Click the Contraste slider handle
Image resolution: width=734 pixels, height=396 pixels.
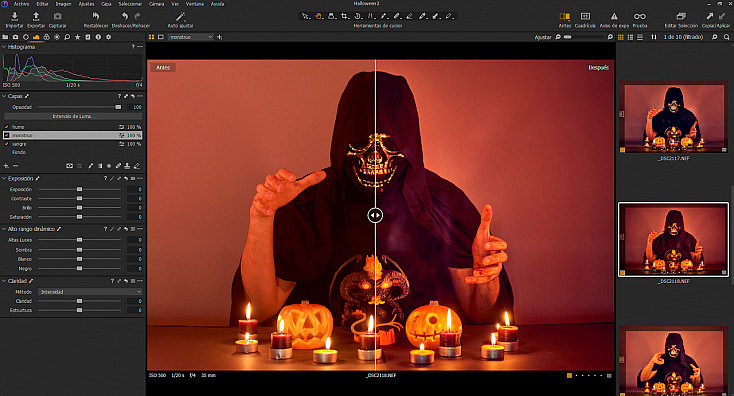point(80,198)
